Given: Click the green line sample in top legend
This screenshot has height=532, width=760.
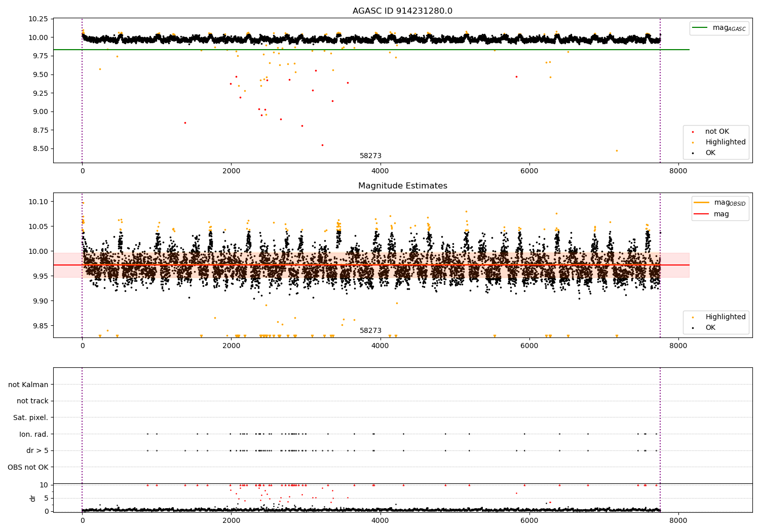Looking at the screenshot, I should (x=700, y=28).
